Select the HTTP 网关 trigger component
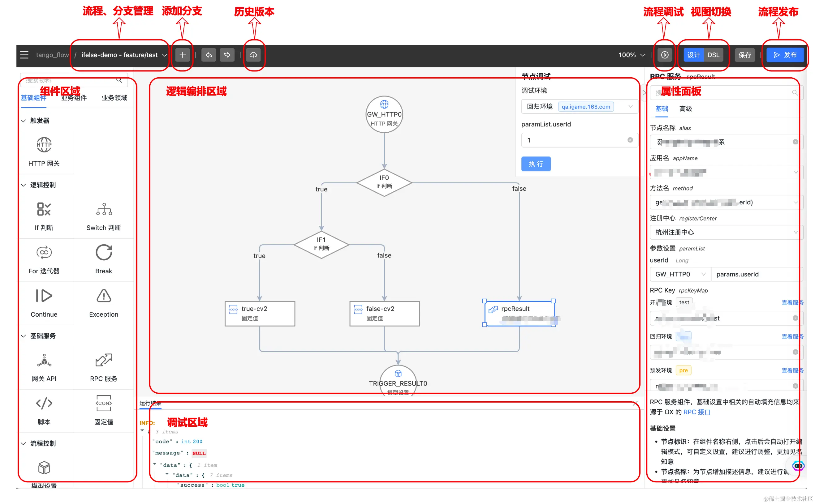 pyautogui.click(x=44, y=152)
